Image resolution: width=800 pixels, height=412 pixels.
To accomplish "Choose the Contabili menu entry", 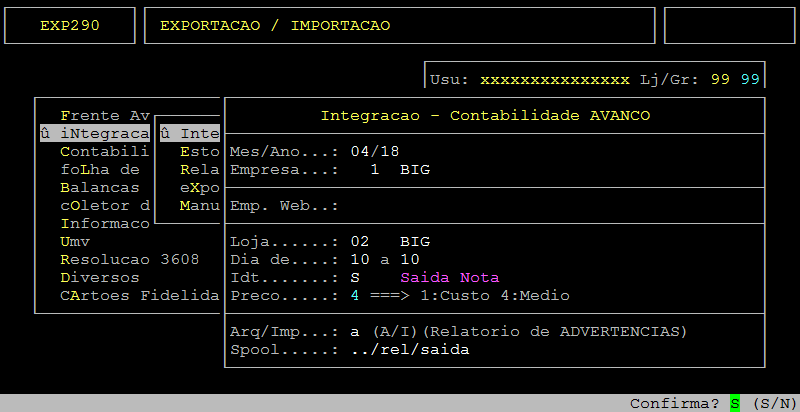I will [x=105, y=152].
